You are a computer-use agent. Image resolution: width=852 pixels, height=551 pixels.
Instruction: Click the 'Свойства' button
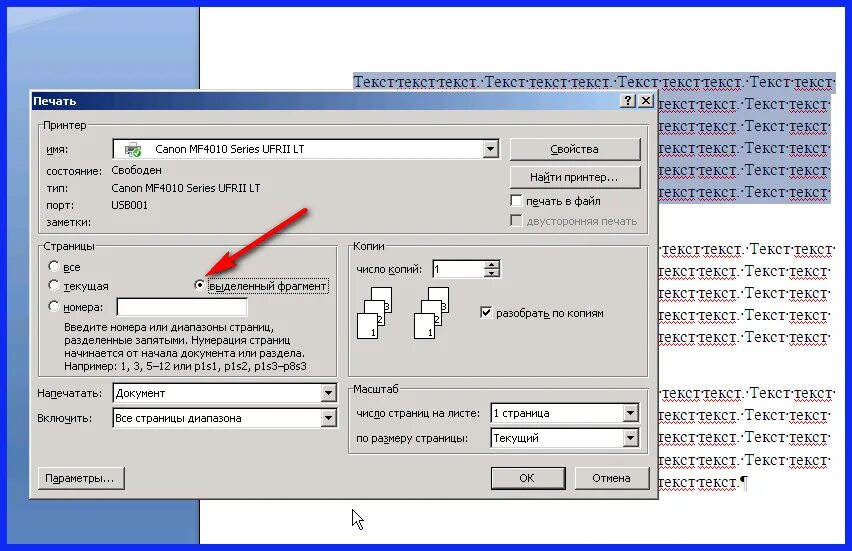click(575, 149)
